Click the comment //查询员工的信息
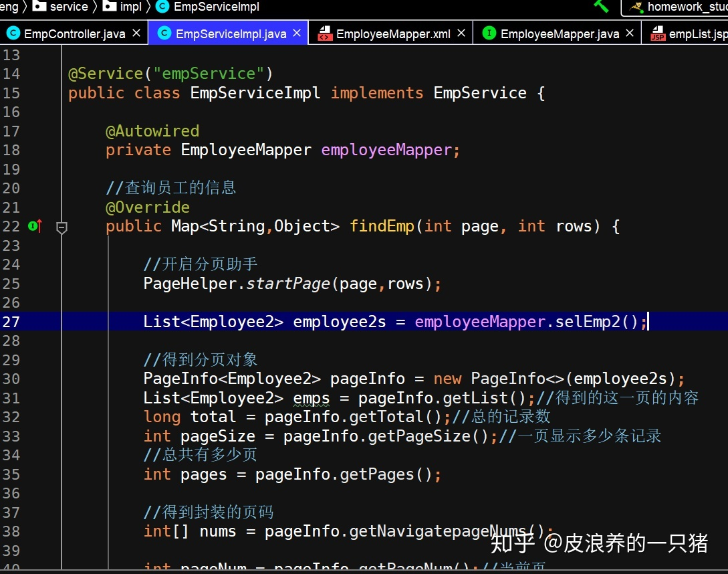Viewport: 728px width, 574px height. point(171,188)
